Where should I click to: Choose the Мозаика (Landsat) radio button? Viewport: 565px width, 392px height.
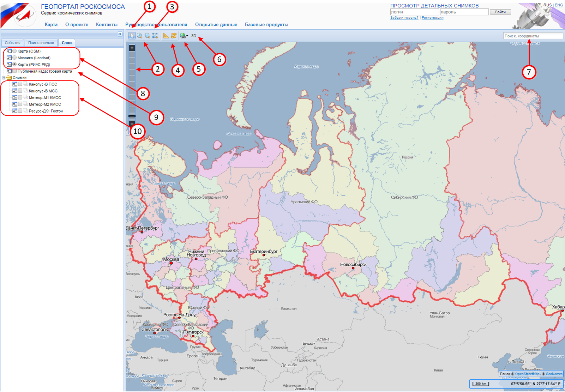coord(14,58)
